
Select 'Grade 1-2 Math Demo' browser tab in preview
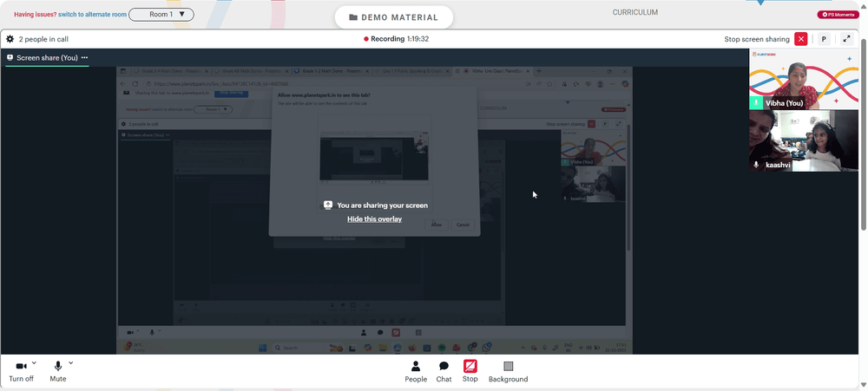[x=332, y=71]
